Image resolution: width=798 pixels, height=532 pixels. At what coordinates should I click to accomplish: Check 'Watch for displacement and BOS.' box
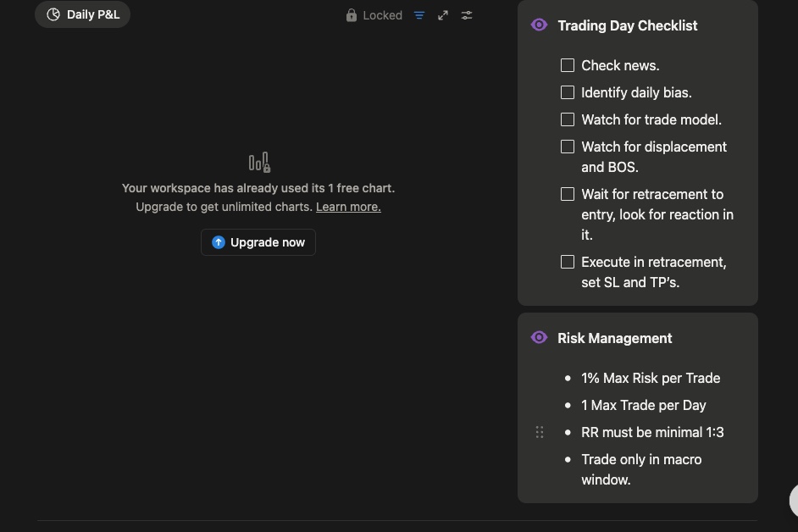tap(568, 147)
